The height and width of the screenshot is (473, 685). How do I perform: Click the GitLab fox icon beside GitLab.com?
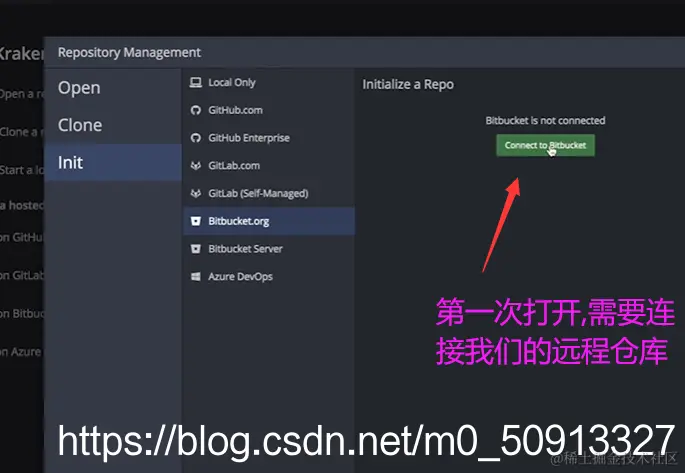pos(196,166)
